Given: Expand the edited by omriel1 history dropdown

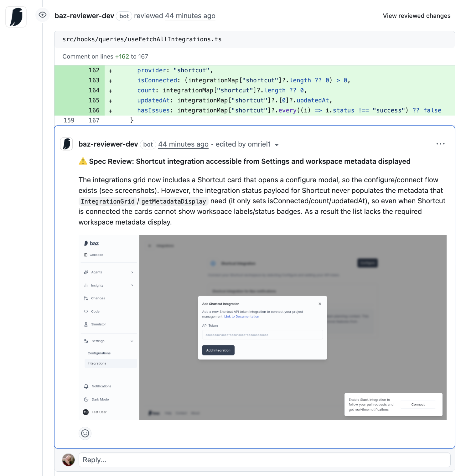Looking at the screenshot, I should (277, 145).
